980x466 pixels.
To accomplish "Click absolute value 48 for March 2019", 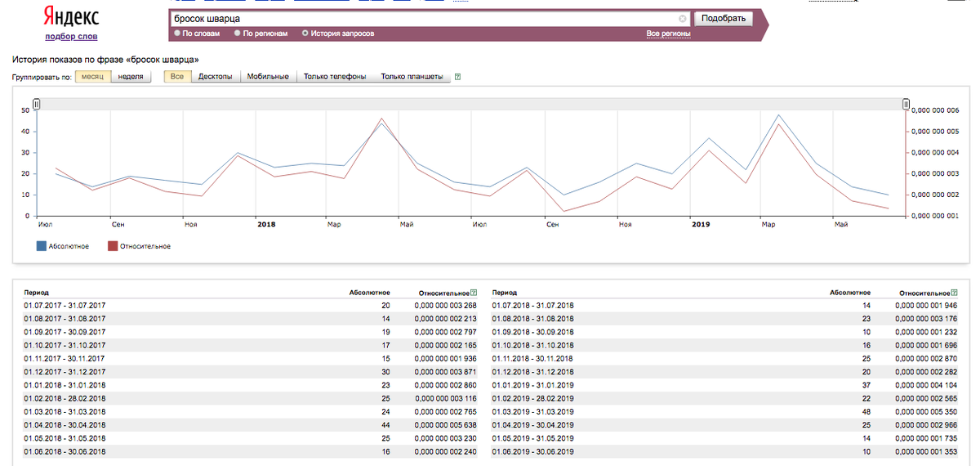I will [x=866, y=411].
